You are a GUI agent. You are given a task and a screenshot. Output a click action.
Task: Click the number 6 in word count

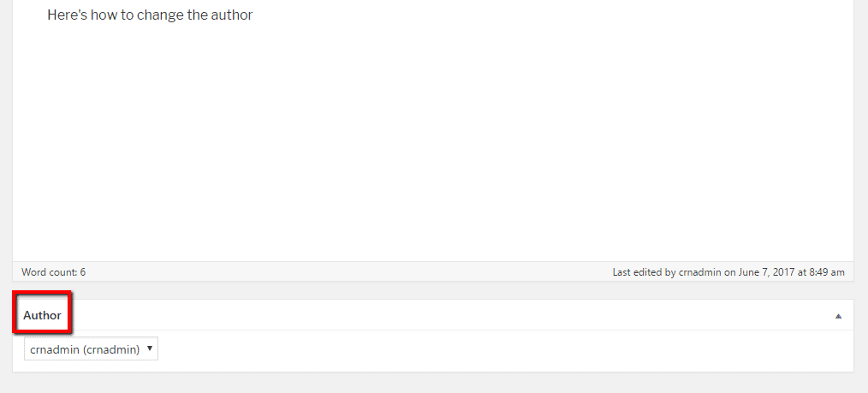click(82, 272)
